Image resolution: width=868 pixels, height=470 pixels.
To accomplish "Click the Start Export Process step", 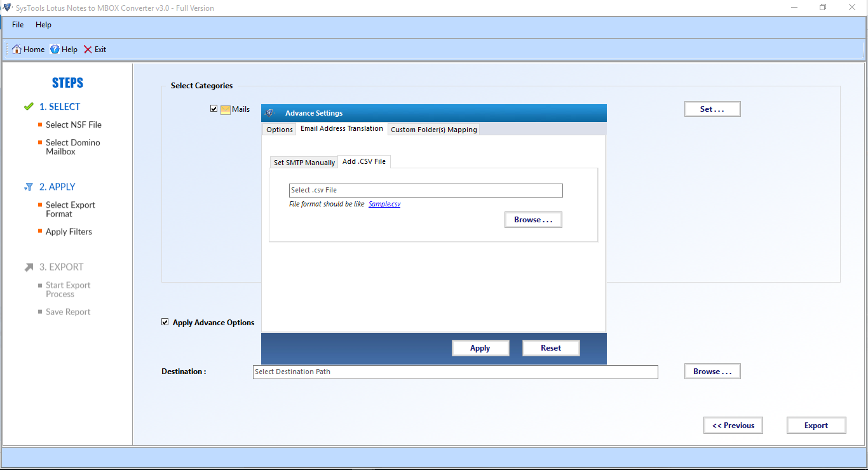I will 68,290.
